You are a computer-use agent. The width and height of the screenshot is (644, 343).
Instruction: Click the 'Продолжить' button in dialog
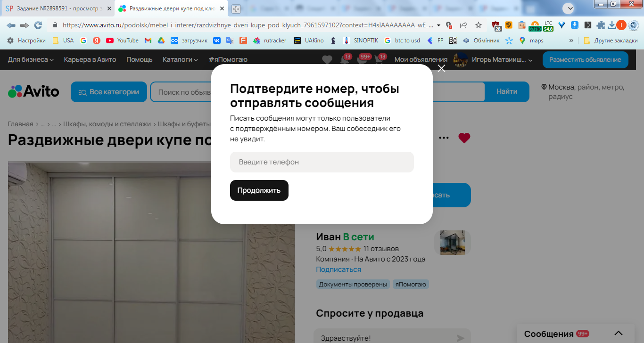tap(259, 190)
